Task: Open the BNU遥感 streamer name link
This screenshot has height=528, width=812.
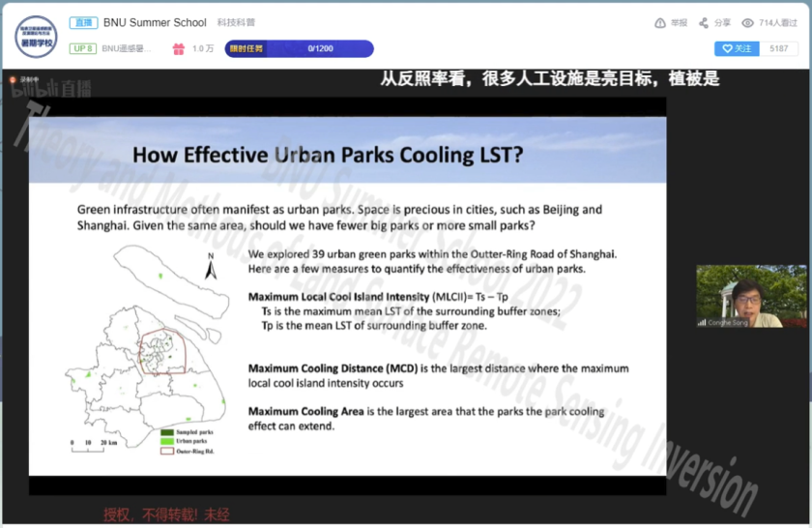Action: (x=127, y=48)
